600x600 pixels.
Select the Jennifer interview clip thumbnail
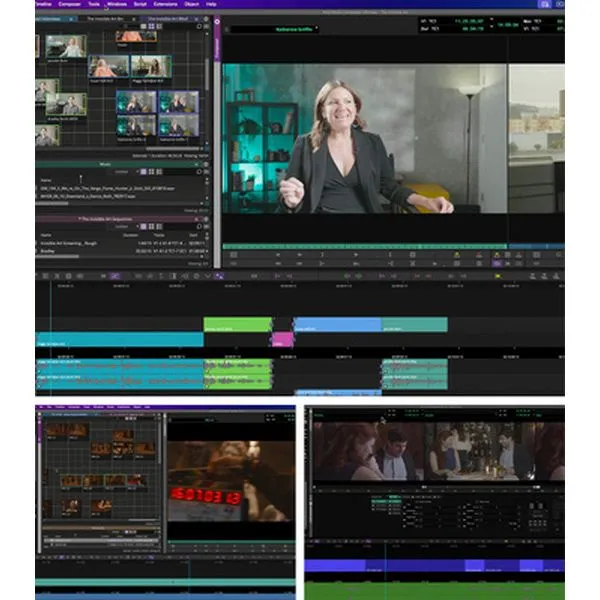click(x=66, y=46)
